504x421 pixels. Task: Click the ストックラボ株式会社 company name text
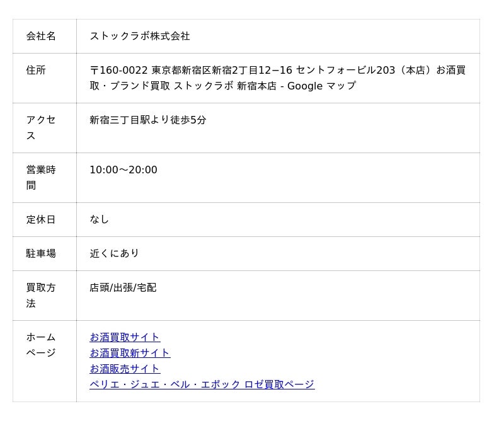(140, 37)
